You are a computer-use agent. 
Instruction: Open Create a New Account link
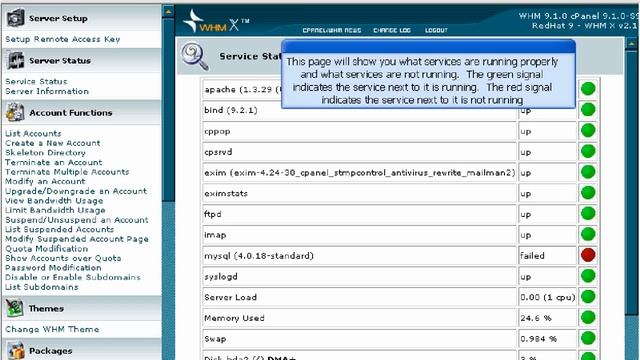point(53,143)
